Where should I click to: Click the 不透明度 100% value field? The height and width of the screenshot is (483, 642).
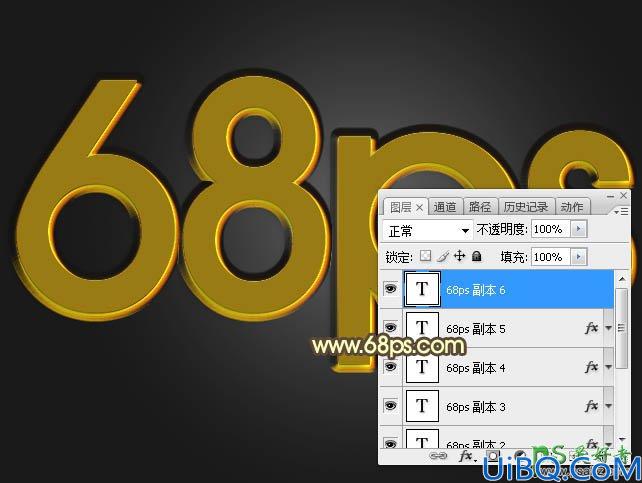tap(551, 229)
